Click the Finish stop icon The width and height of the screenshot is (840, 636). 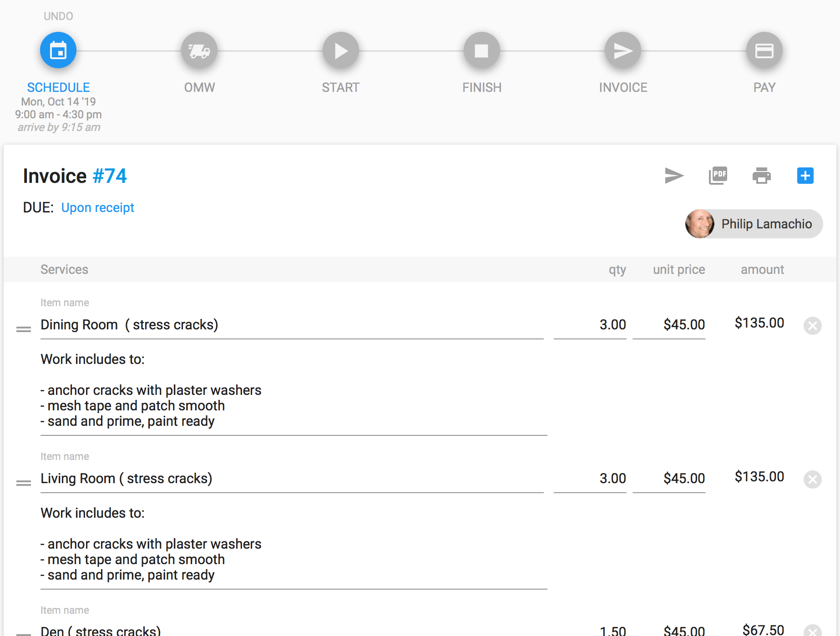point(482,50)
